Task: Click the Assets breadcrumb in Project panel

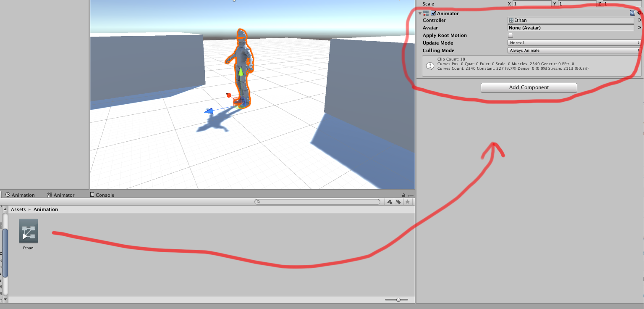Action: pyautogui.click(x=18, y=209)
